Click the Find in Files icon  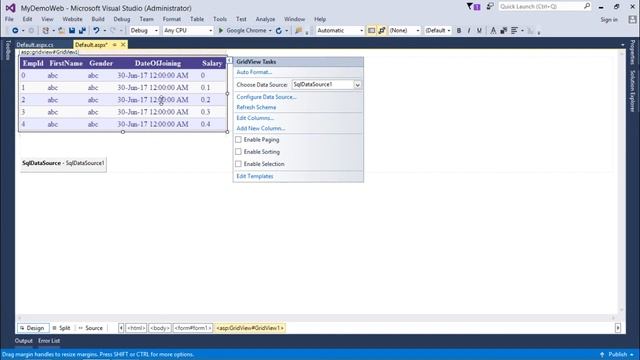[298, 31]
